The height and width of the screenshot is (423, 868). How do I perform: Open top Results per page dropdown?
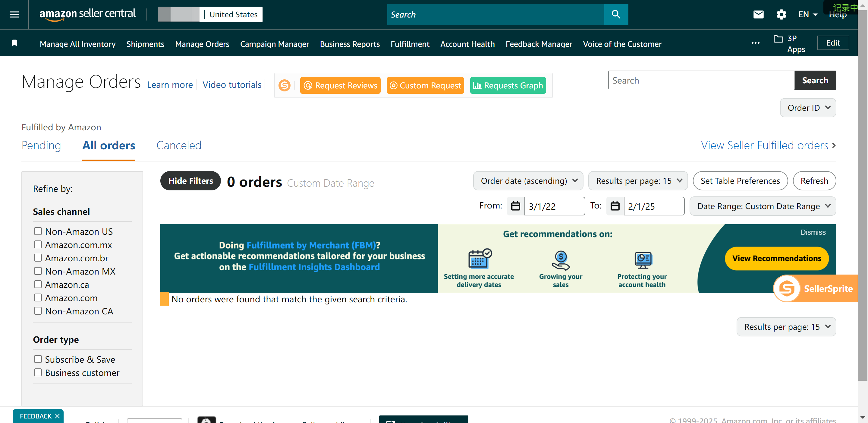click(x=638, y=181)
